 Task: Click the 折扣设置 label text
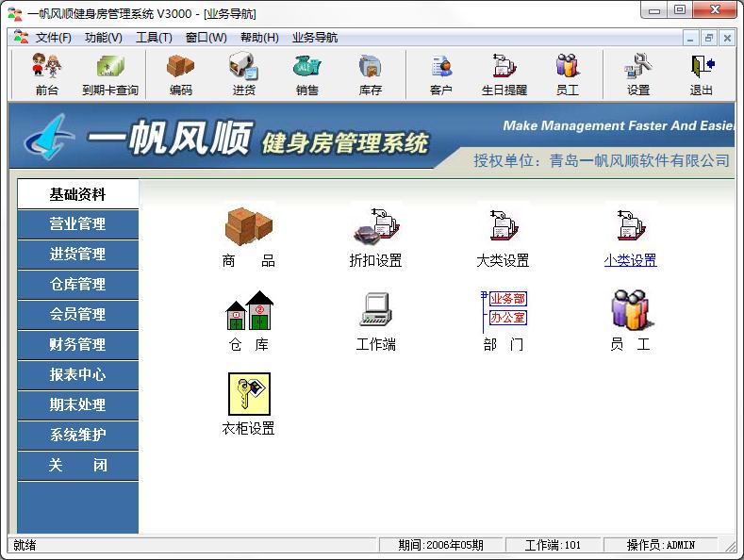(x=376, y=260)
